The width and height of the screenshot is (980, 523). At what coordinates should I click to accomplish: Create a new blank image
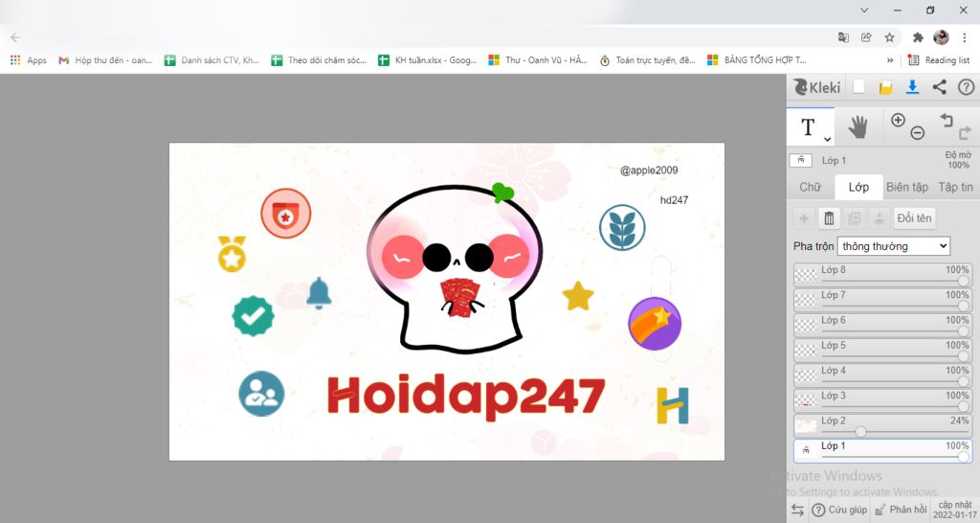[x=859, y=87]
